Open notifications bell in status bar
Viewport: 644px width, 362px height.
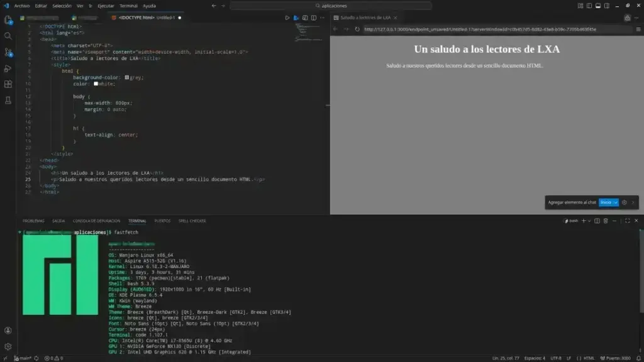639,358
